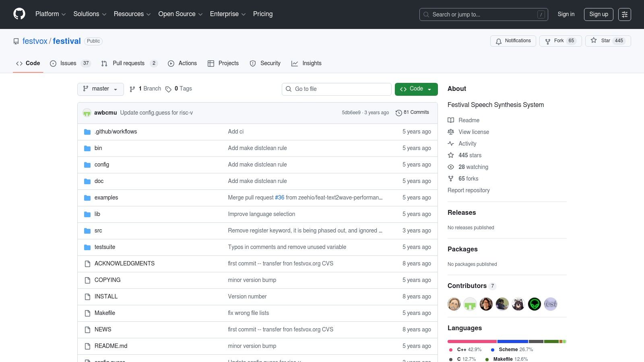644x362 pixels.
Task: Fork the festival repository
Action: (560, 41)
